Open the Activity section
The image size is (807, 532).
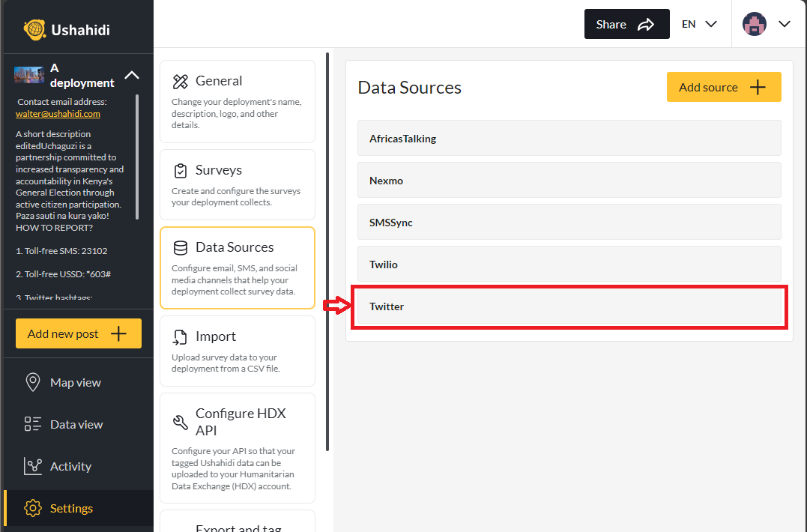70,466
